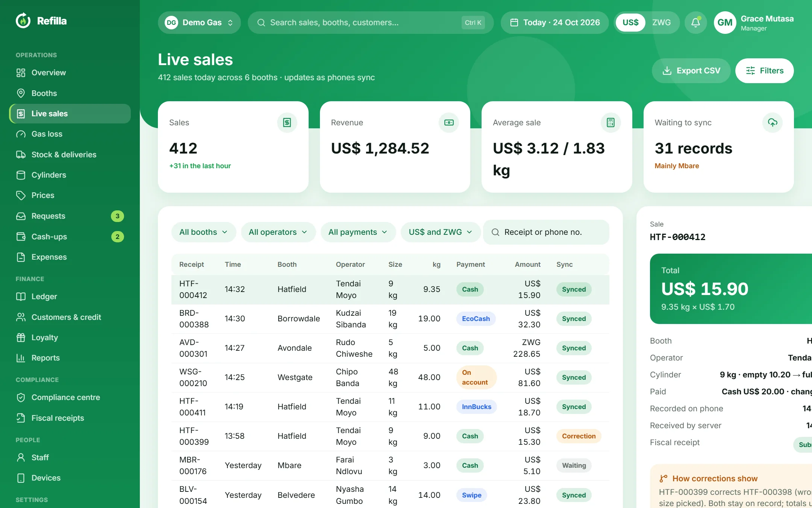812x508 pixels.
Task: Click the Refilla flame logo
Action: (x=23, y=21)
